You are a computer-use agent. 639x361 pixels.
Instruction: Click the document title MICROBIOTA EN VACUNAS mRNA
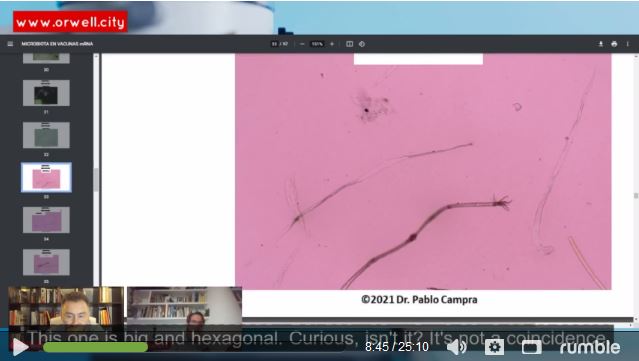coord(57,44)
